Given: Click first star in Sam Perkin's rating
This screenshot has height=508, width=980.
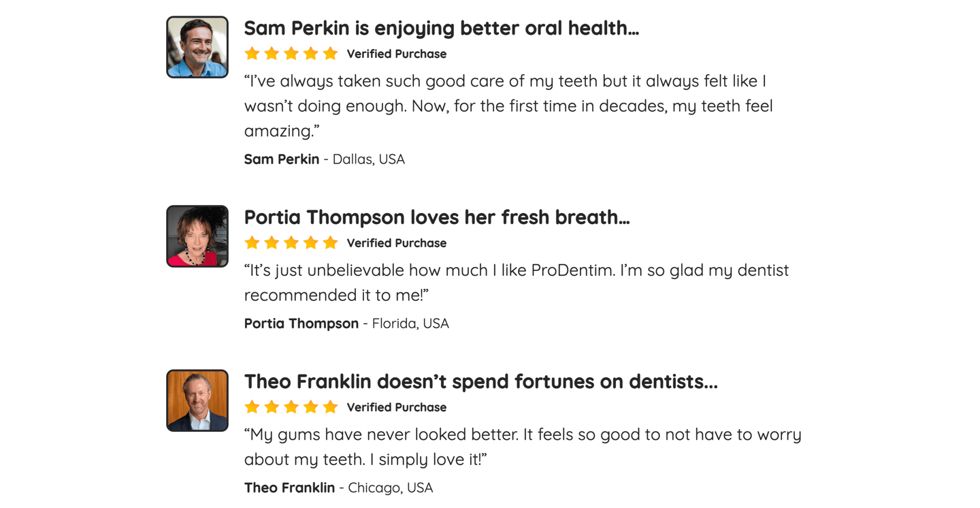Looking at the screenshot, I should pos(252,53).
